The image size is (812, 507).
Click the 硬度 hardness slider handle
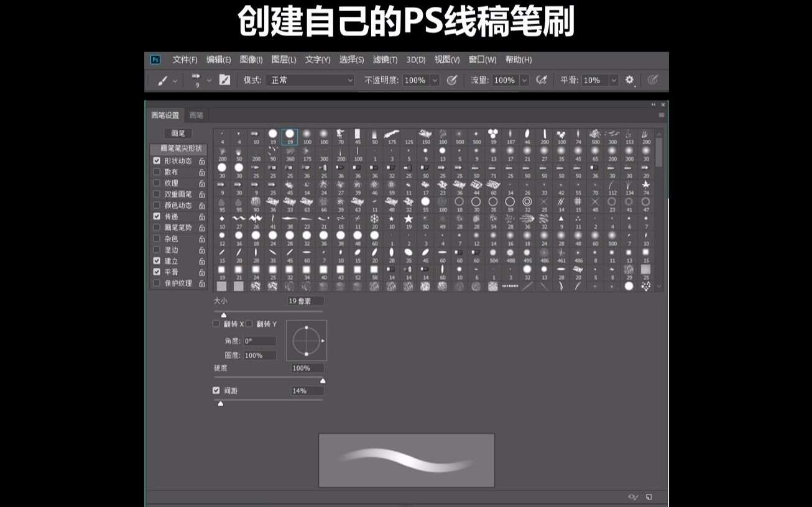tap(322, 381)
